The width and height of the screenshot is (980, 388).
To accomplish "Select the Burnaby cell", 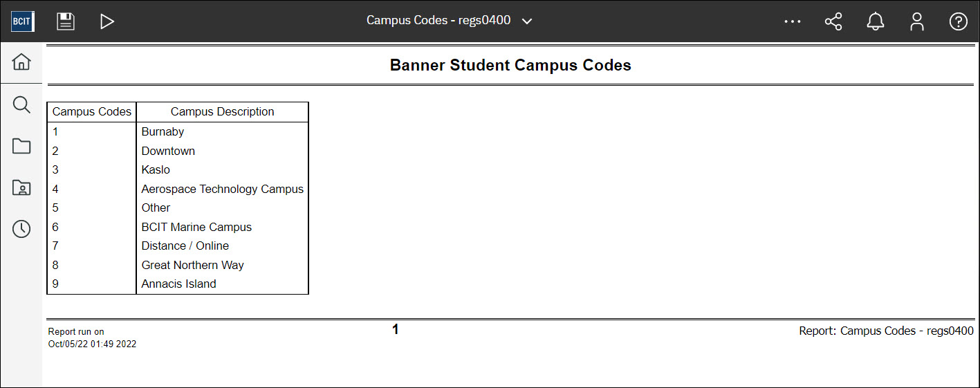I will click(x=223, y=131).
